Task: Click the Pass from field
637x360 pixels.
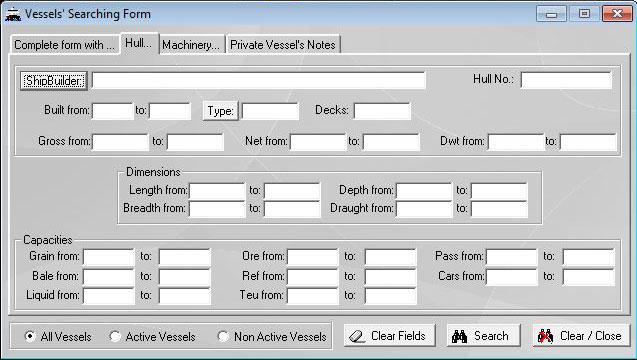Action: pyautogui.click(x=511, y=257)
